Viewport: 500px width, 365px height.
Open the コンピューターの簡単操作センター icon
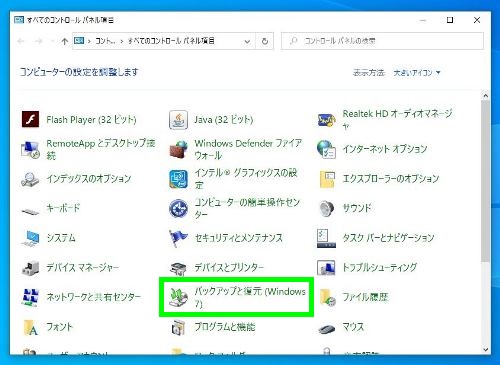click(x=178, y=208)
